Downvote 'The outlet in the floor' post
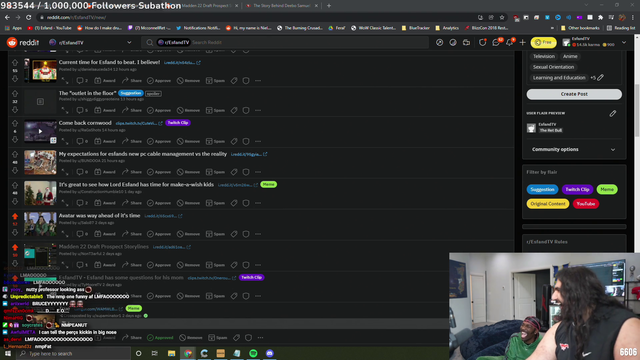This screenshot has height=360, width=640. click(15, 109)
